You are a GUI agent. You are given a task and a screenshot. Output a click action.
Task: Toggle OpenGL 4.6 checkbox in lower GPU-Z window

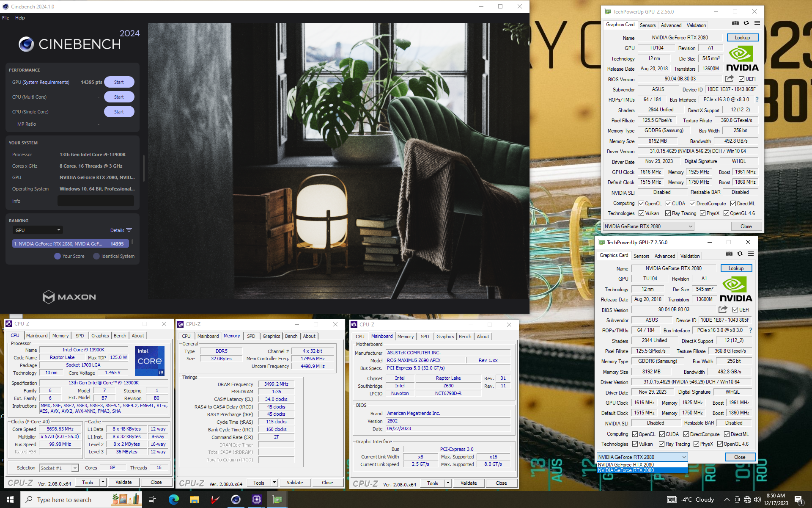[x=720, y=444]
